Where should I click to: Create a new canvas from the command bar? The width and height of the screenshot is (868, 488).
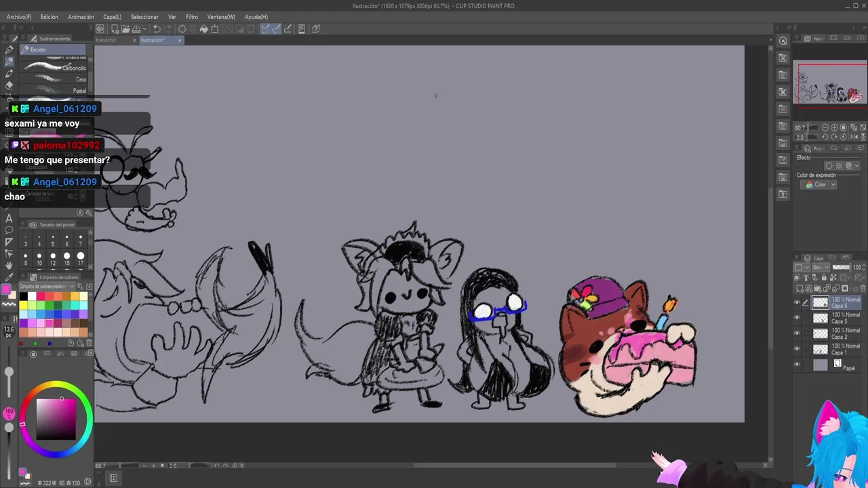115,29
